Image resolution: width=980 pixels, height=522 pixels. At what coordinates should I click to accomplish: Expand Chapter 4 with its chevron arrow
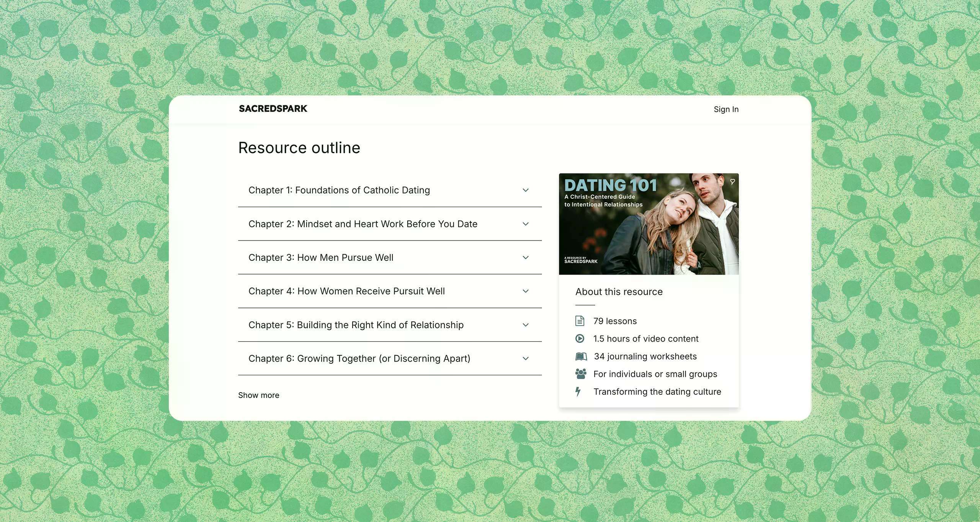[x=526, y=291]
